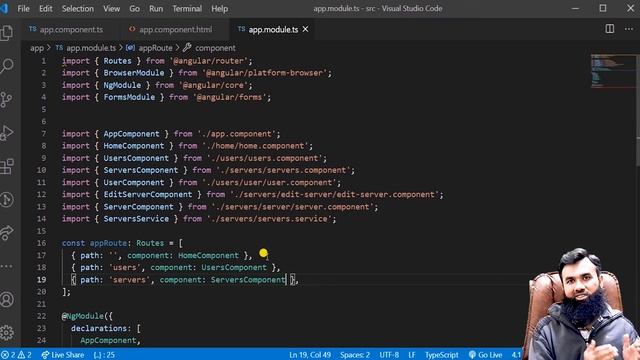640x360 pixels.
Task: Click the VS Code logo icon
Action: tap(4, 8)
